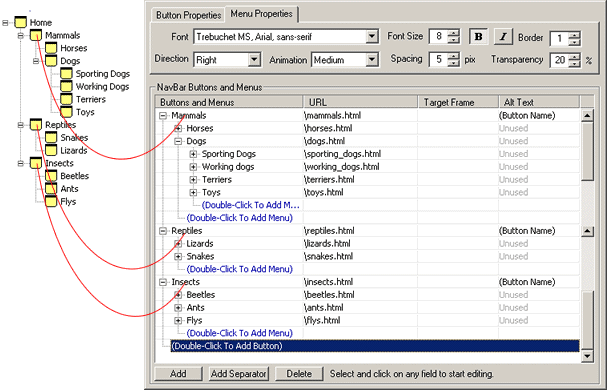Open the Animation dropdown
607x390 pixels.
[372, 60]
